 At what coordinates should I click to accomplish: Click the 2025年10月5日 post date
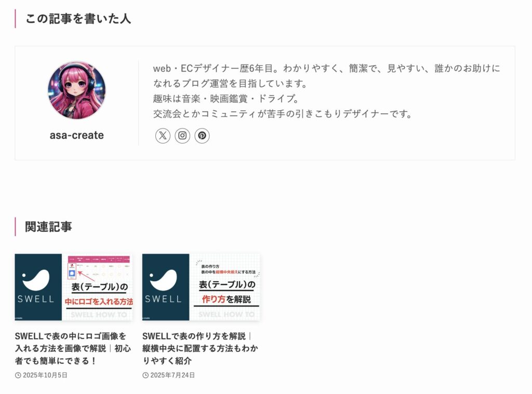click(x=45, y=375)
